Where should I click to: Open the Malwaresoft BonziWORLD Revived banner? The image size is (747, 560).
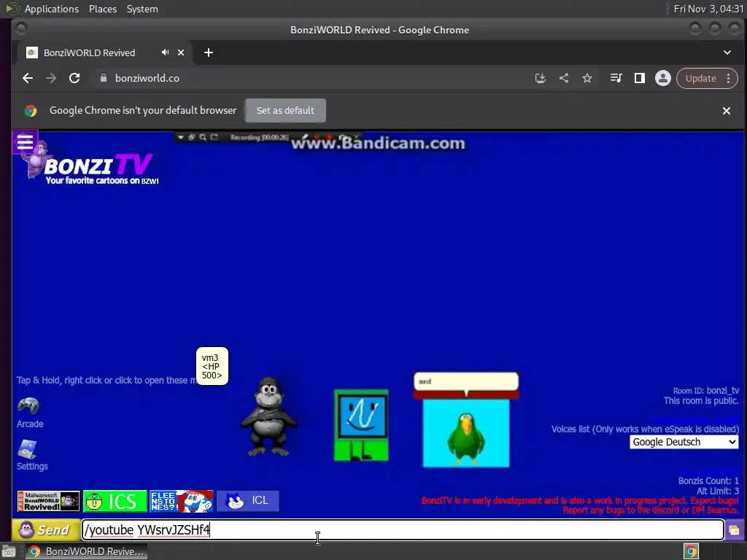[49, 502]
